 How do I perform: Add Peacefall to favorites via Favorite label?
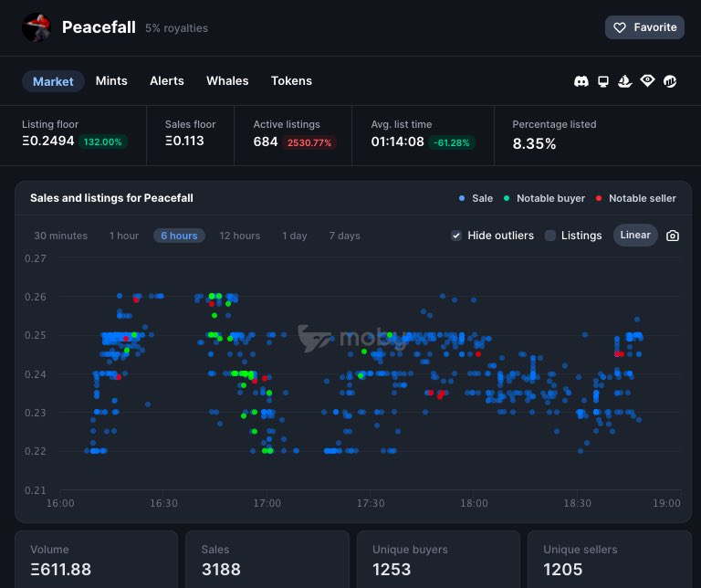[x=655, y=27]
